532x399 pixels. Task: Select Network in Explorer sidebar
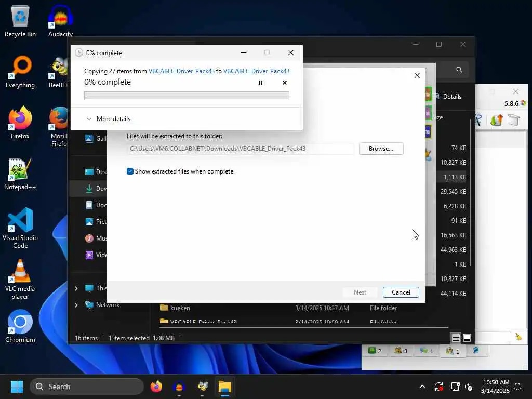tap(102, 305)
